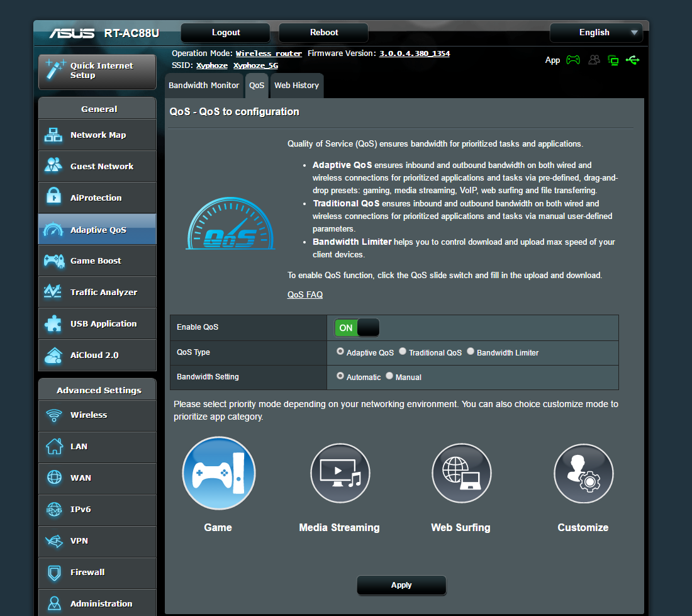
Task: Open VPN arrows icon
Action: pos(54,540)
